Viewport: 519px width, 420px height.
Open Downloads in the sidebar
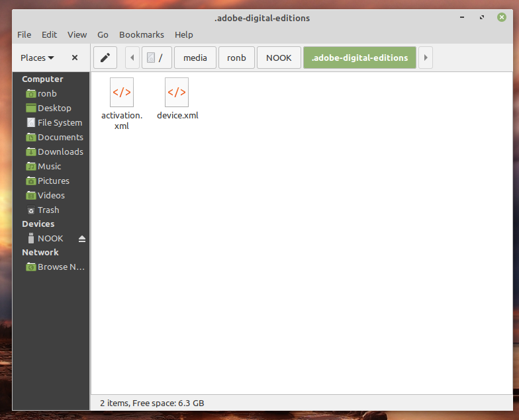[x=52, y=152]
